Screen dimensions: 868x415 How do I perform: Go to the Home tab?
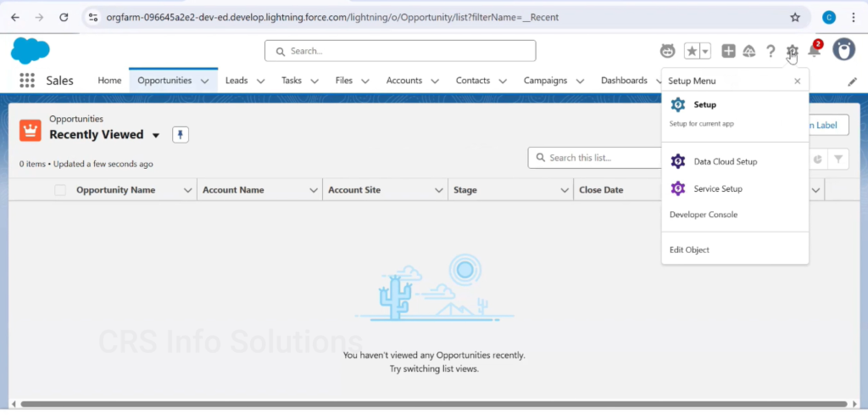[109, 81]
